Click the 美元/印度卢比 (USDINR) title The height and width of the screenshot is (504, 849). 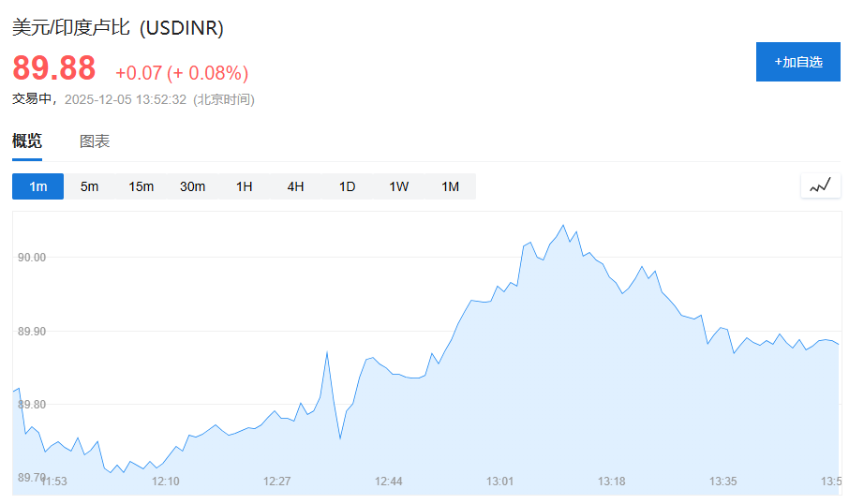118,28
